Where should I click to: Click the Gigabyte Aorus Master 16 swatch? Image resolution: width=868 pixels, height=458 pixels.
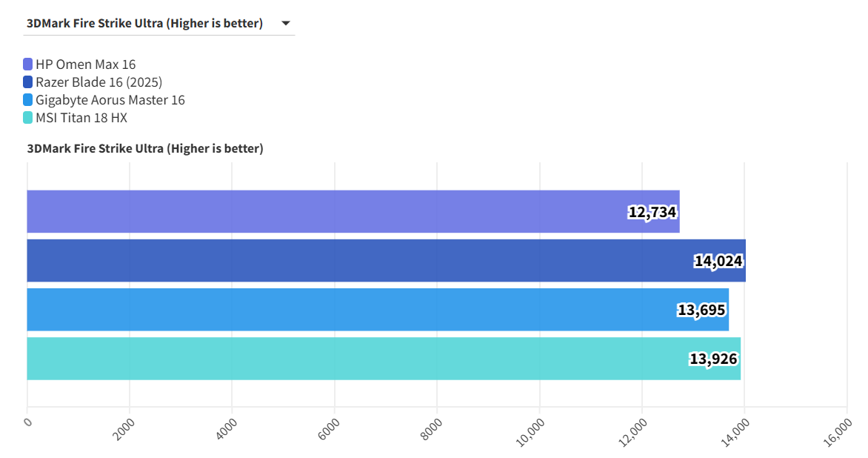(28, 100)
